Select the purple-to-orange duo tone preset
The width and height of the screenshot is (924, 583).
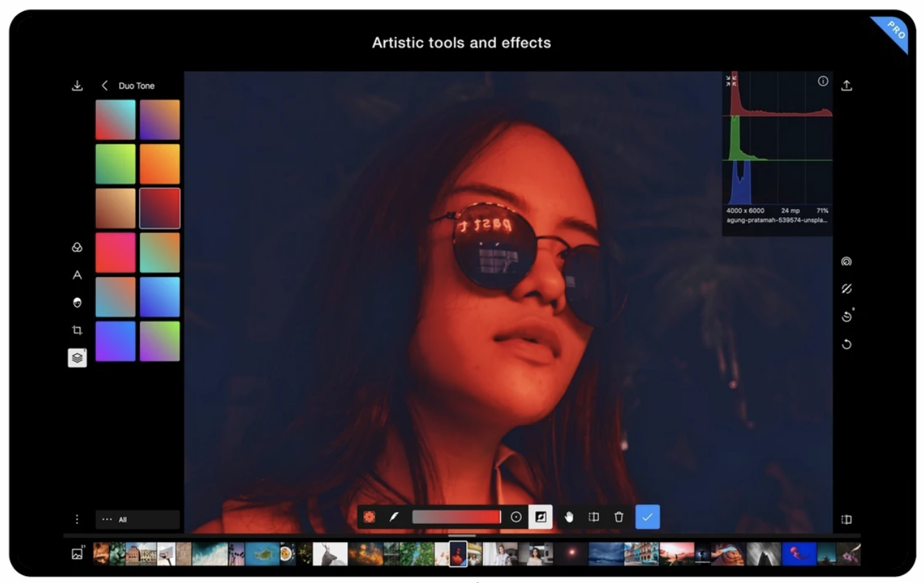(x=160, y=120)
